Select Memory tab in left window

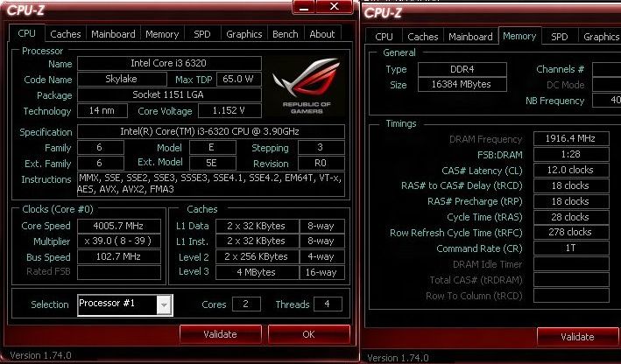click(x=162, y=34)
